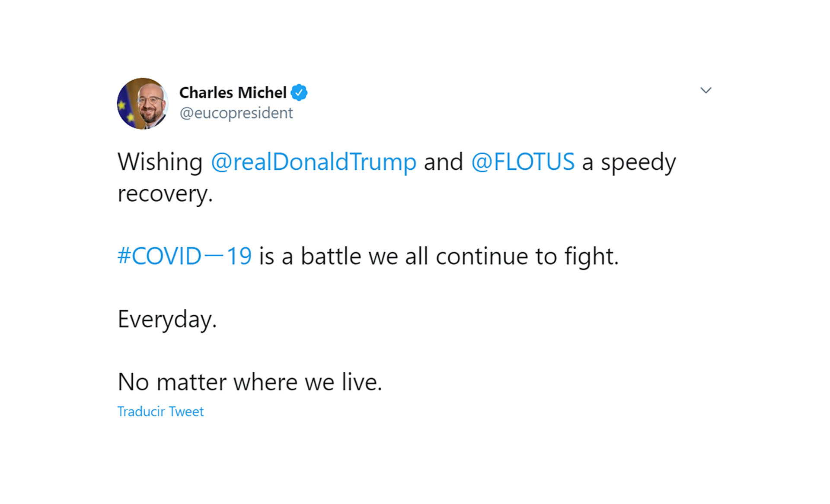830x504 pixels.
Task: Click the "No matter where we live." line
Action: 250,382
